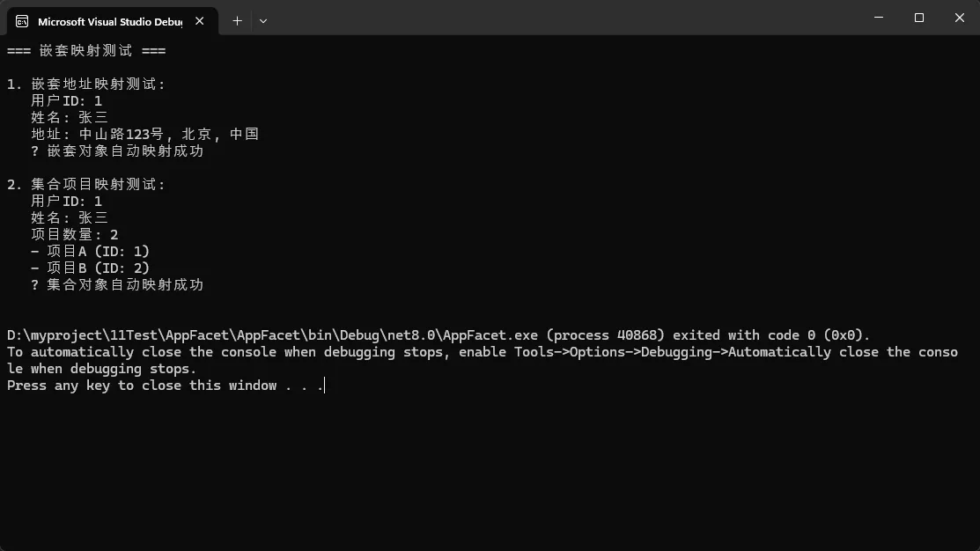This screenshot has width=980, height=551.
Task: Minimize the terminal window
Action: click(x=879, y=18)
